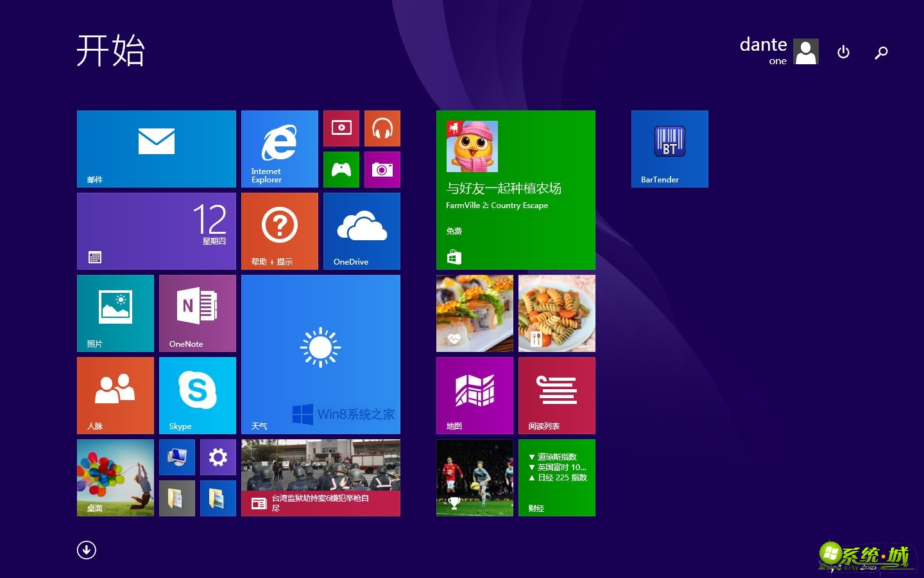Expand the all apps view arrow
The height and width of the screenshot is (578, 924).
pos(86,550)
